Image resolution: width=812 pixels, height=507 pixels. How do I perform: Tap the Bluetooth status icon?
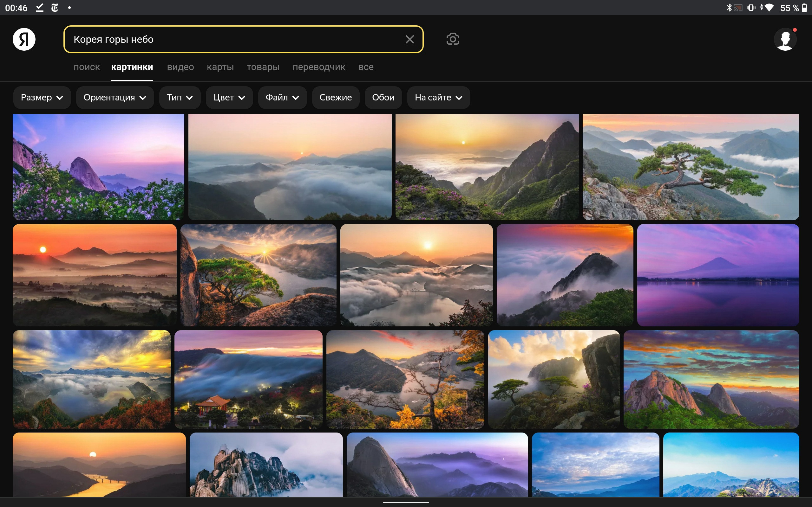[729, 8]
